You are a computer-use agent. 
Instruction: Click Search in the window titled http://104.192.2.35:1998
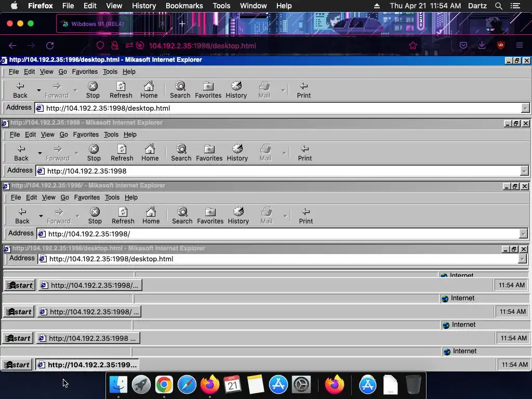click(x=181, y=153)
